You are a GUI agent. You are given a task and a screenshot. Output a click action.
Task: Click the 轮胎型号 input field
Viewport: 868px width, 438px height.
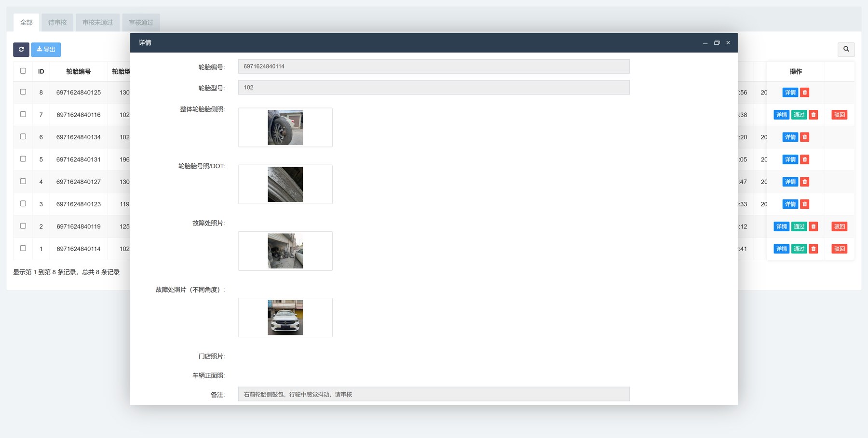tap(434, 88)
